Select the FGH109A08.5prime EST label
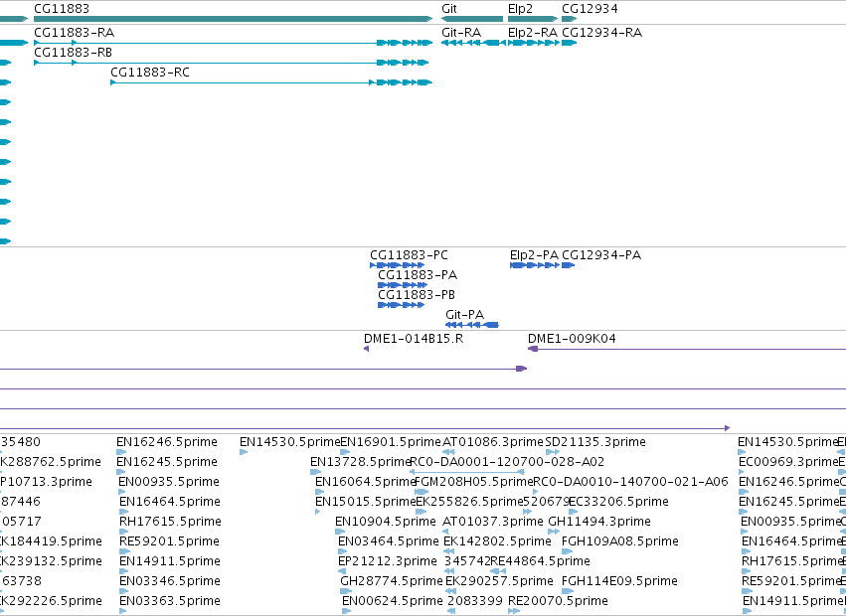The image size is (846, 616). (x=620, y=541)
